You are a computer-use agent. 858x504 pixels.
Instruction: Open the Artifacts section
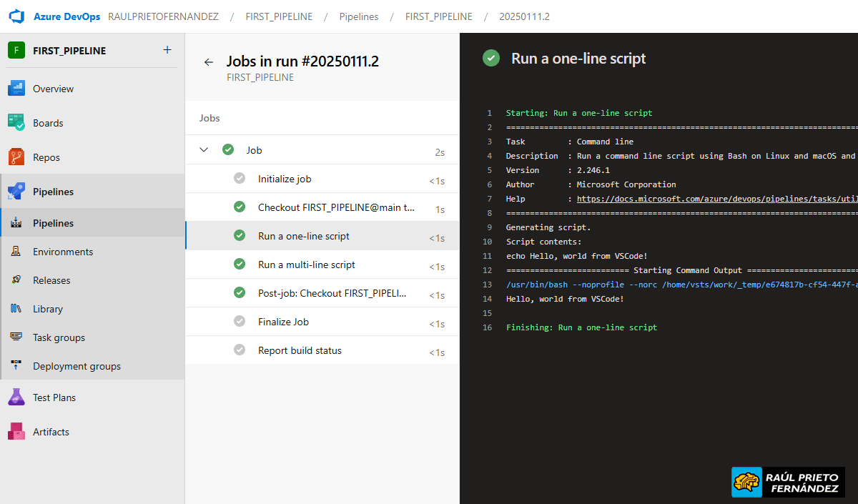51,432
